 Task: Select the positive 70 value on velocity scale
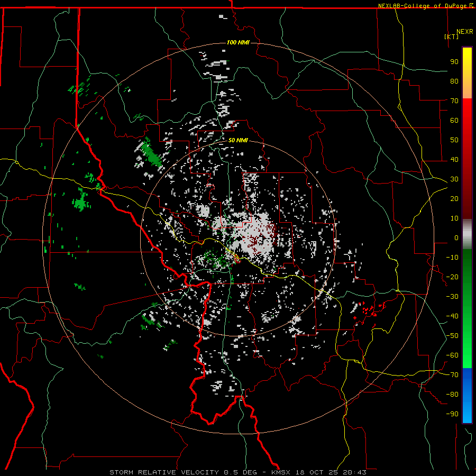[454, 101]
